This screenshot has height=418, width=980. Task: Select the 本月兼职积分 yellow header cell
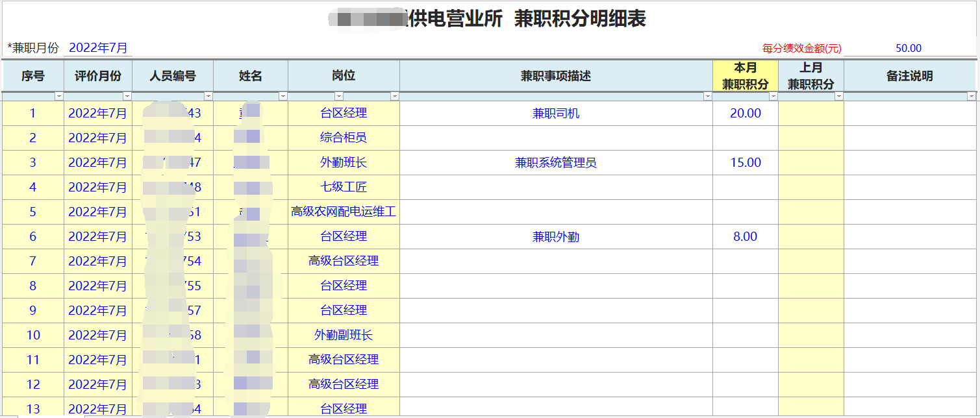745,76
